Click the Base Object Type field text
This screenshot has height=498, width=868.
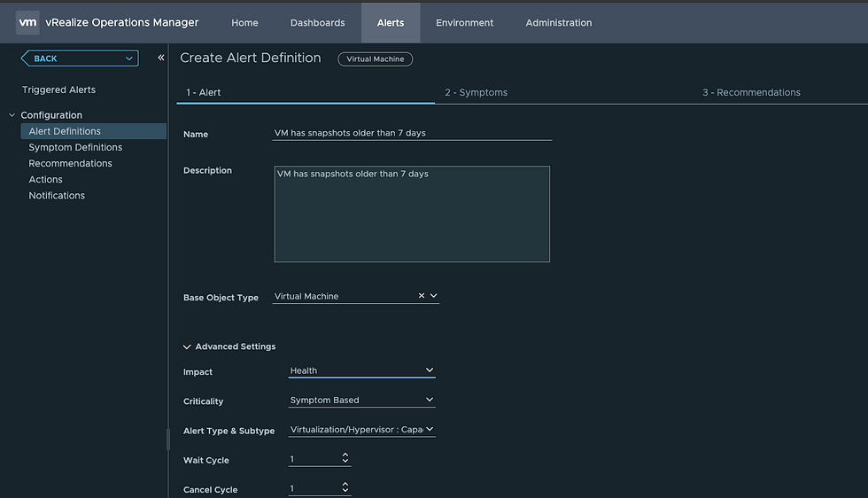click(306, 296)
